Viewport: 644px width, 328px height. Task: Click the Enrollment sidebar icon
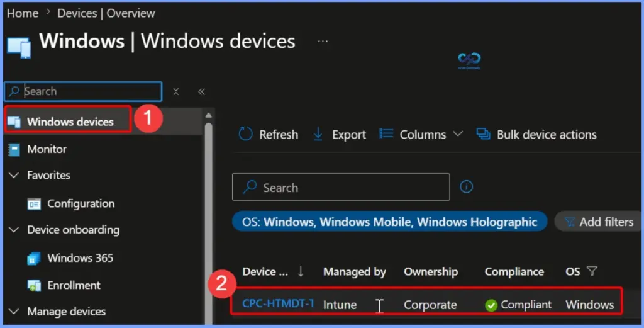34,286
